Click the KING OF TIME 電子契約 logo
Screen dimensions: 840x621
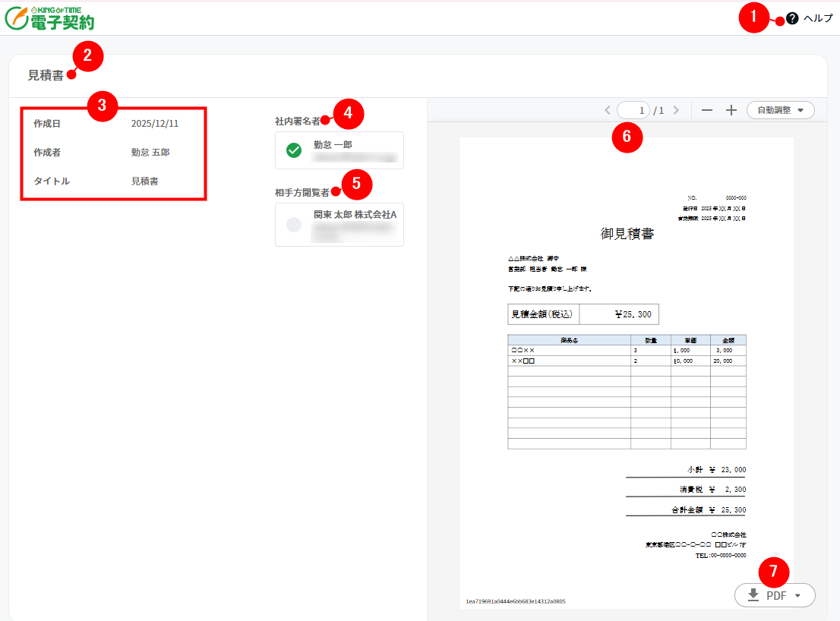tap(49, 18)
